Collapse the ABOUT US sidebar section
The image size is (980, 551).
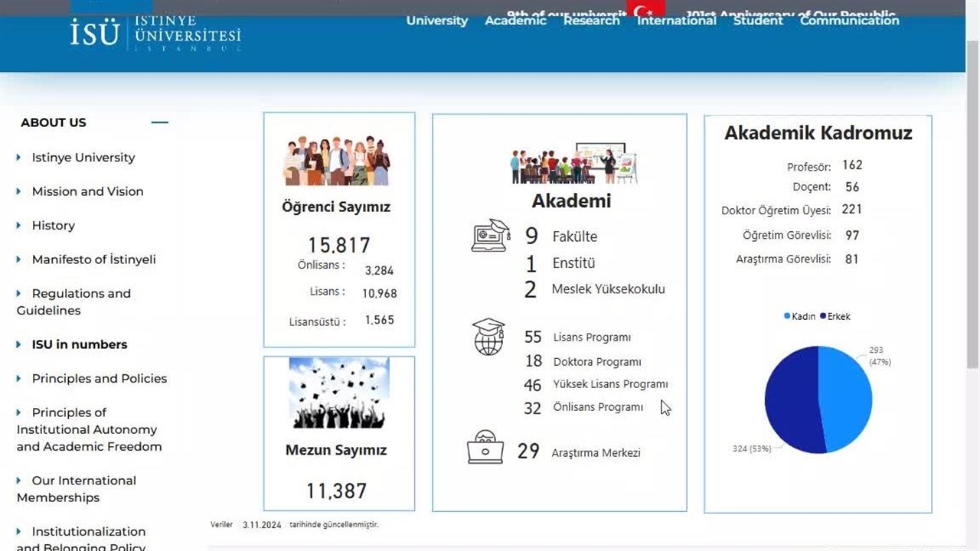159,122
